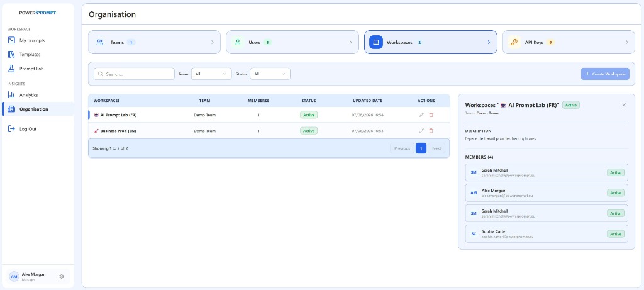Click the Team column header
The width and height of the screenshot is (644, 290).
click(204, 101)
